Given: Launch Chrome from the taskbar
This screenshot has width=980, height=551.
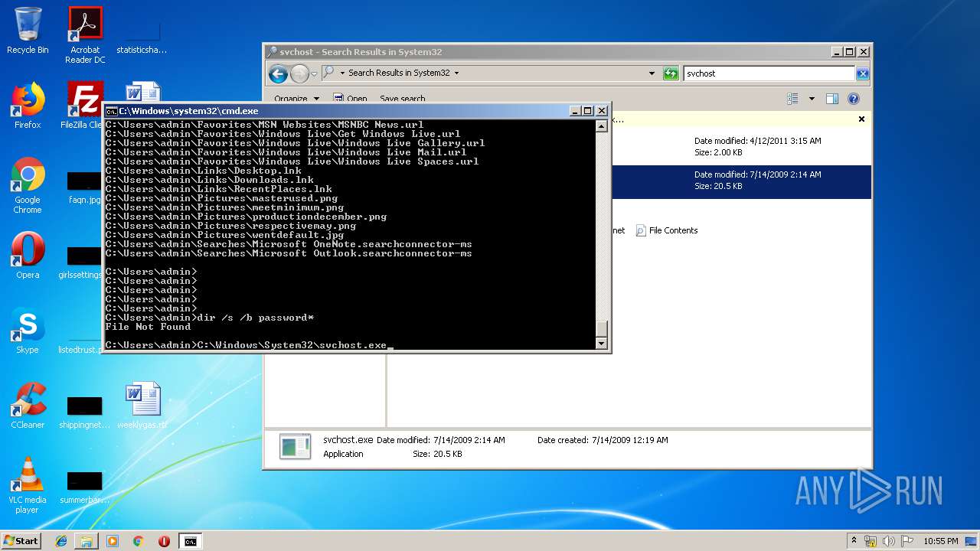Looking at the screenshot, I should pos(138,541).
